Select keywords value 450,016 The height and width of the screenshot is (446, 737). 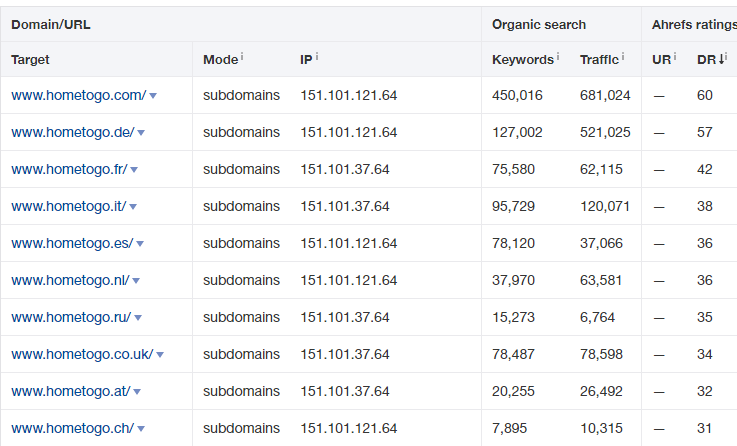[517, 95]
